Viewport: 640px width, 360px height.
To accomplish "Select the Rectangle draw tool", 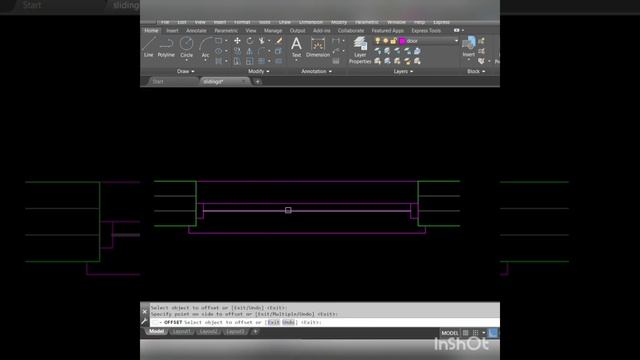I will (x=219, y=41).
